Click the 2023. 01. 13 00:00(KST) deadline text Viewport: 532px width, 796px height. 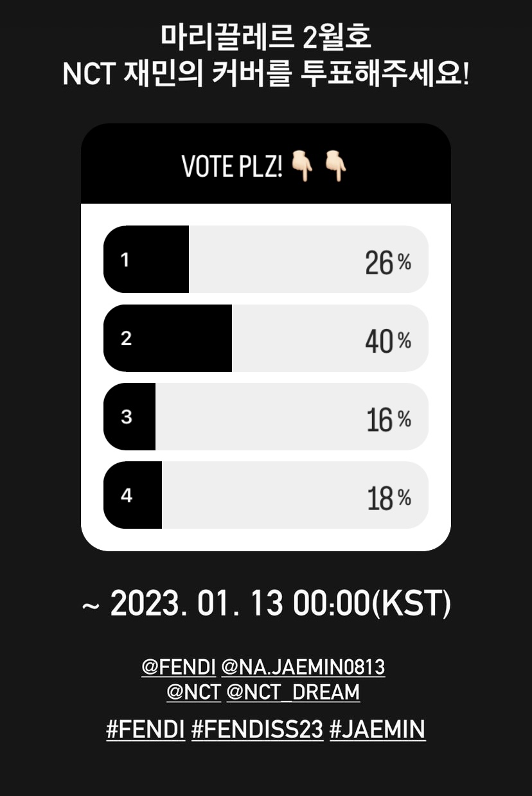point(266,604)
